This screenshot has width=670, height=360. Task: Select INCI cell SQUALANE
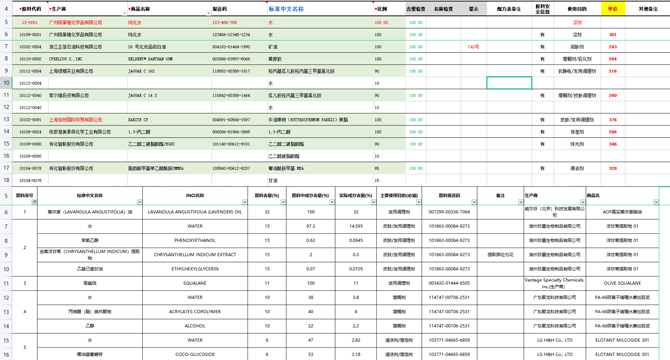coord(195,283)
